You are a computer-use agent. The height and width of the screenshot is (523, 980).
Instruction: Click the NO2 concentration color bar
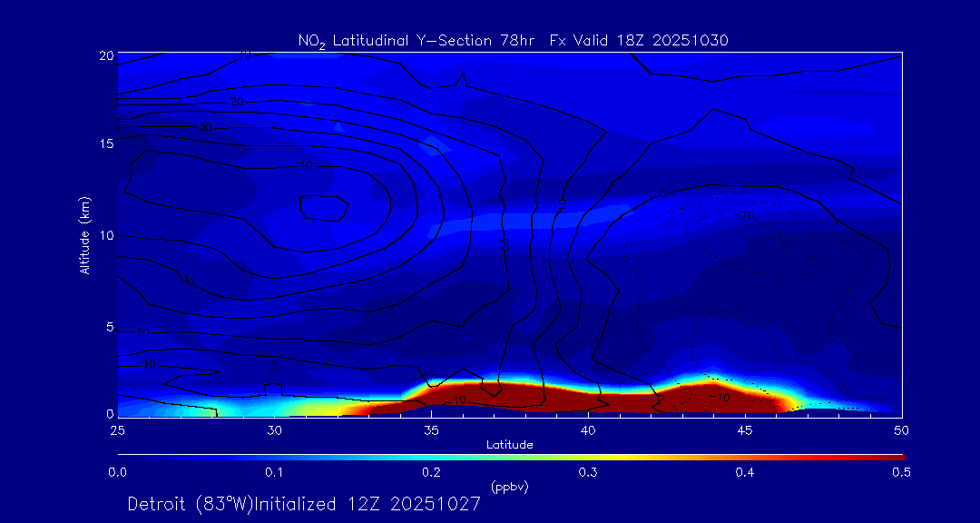[x=511, y=458]
